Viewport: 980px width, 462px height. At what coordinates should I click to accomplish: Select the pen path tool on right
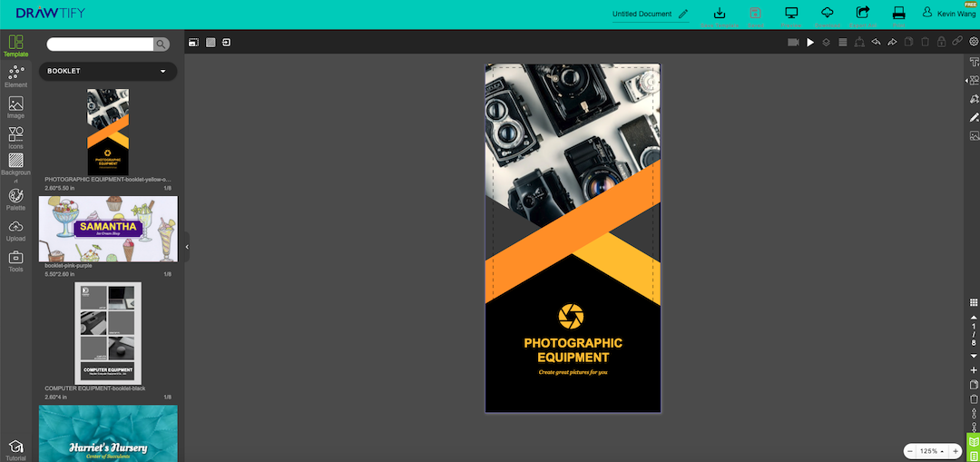pyautogui.click(x=974, y=99)
